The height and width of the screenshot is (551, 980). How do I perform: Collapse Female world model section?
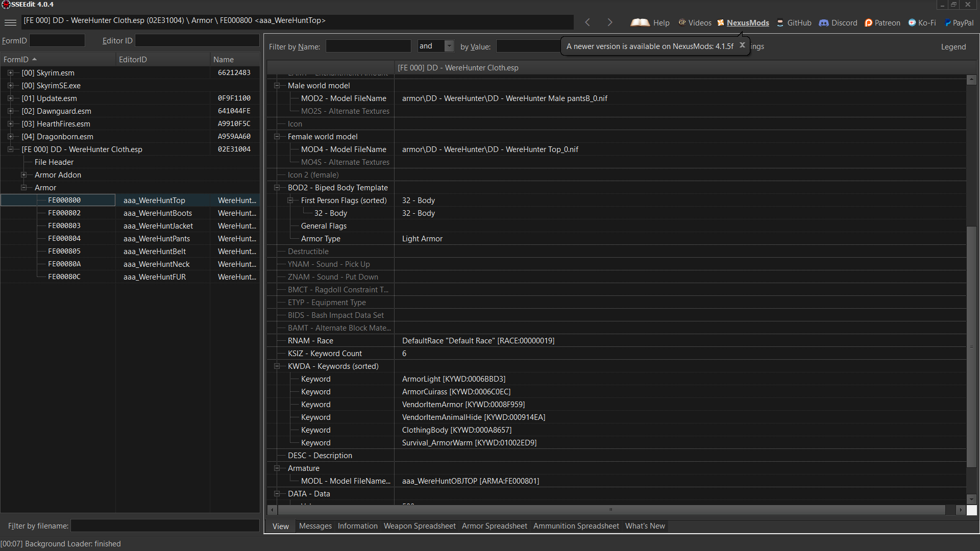277,136
